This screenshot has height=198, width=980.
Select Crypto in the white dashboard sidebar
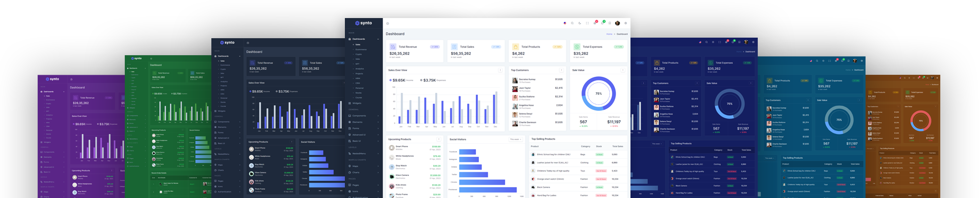(359, 54)
